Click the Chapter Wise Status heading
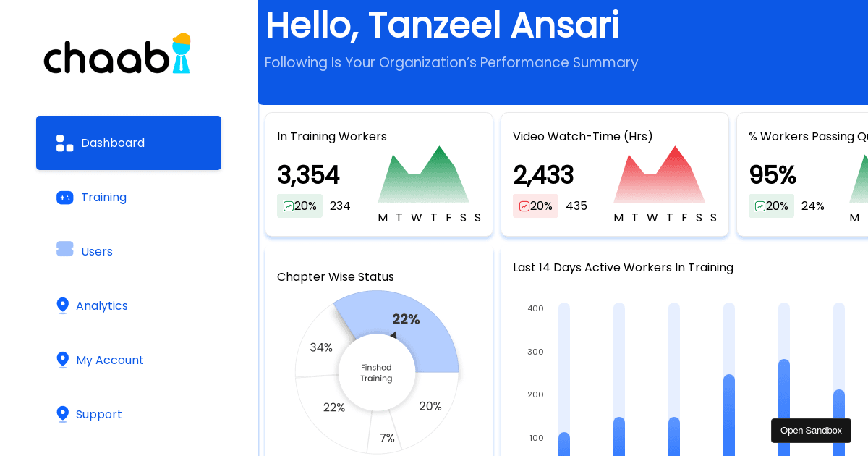The image size is (868, 456). point(336,277)
